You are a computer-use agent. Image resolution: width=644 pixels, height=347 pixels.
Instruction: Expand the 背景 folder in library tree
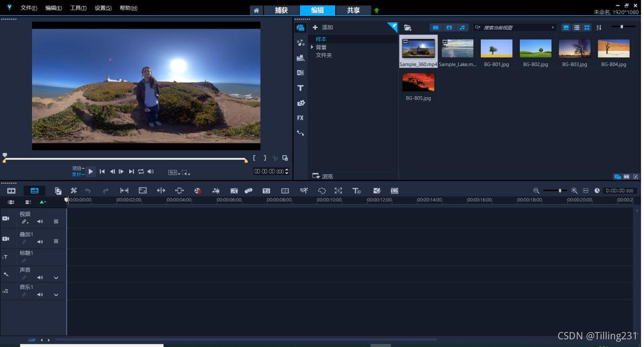coord(312,47)
